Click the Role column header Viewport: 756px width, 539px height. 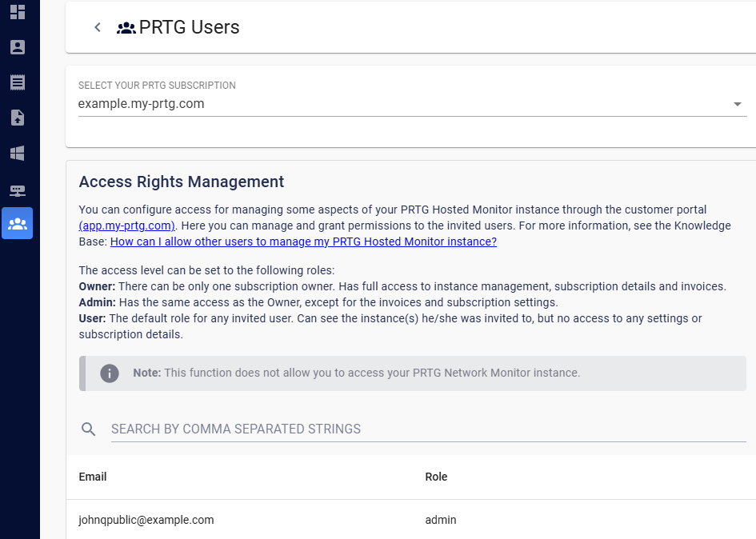(x=436, y=477)
